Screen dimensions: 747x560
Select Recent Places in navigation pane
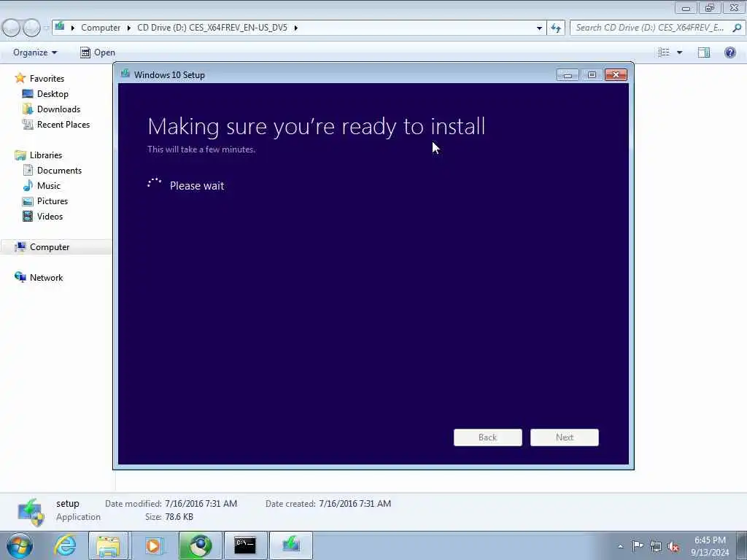pos(63,124)
